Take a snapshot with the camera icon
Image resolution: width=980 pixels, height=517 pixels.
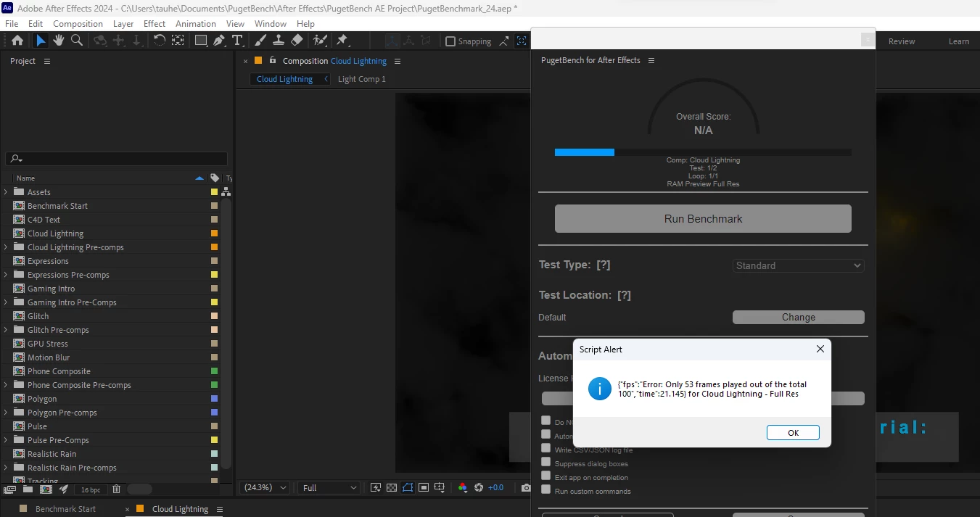[x=526, y=488]
